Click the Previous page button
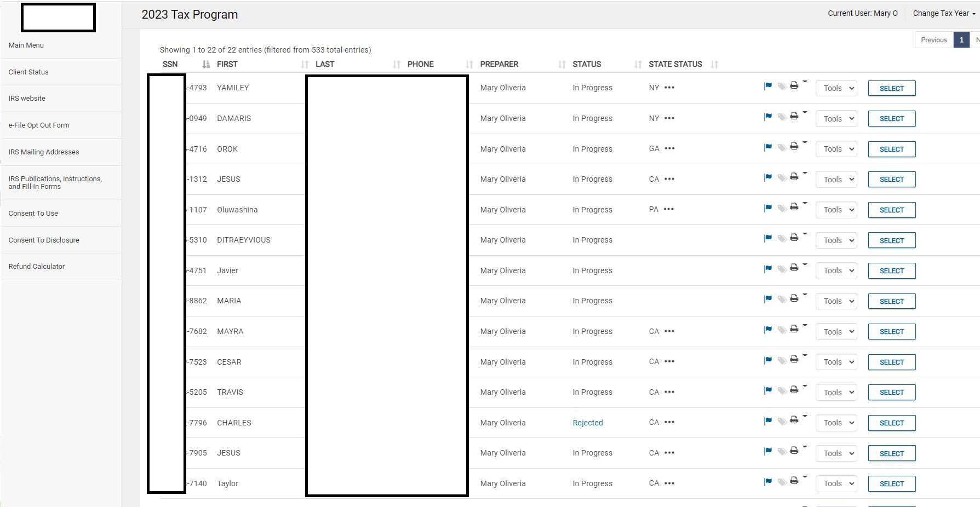This screenshot has width=980, height=507. (934, 39)
